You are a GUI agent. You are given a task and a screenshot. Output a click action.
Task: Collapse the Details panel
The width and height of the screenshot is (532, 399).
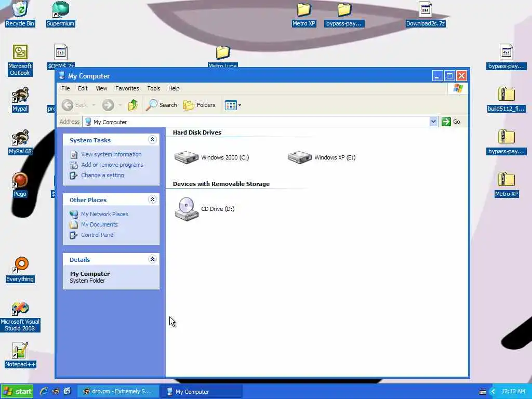point(152,259)
